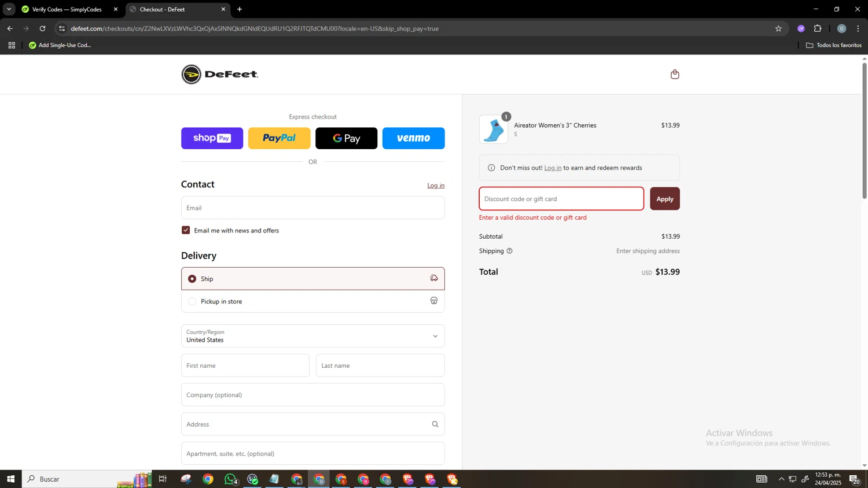The image size is (868, 488).
Task: Click Aireator Women's 3" Cherries product name
Action: 556,125
